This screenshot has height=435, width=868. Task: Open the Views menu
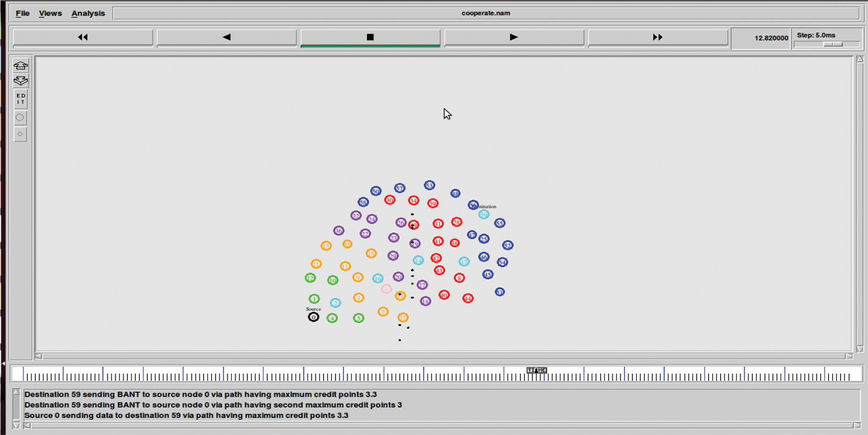(50, 13)
